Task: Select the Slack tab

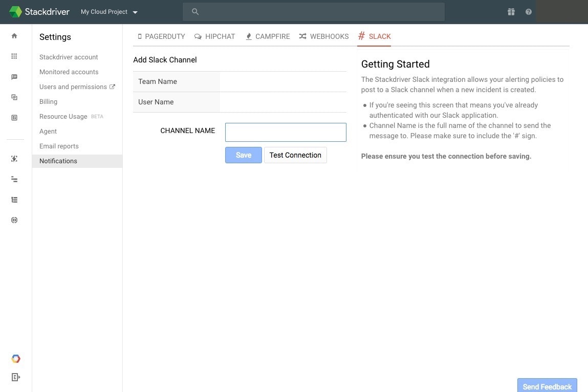Action: click(x=374, y=36)
